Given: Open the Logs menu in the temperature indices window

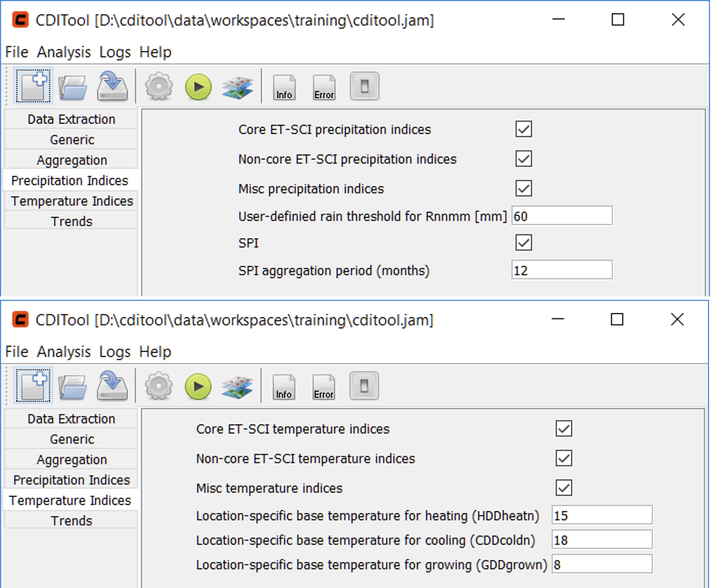Looking at the screenshot, I should click(x=115, y=352).
